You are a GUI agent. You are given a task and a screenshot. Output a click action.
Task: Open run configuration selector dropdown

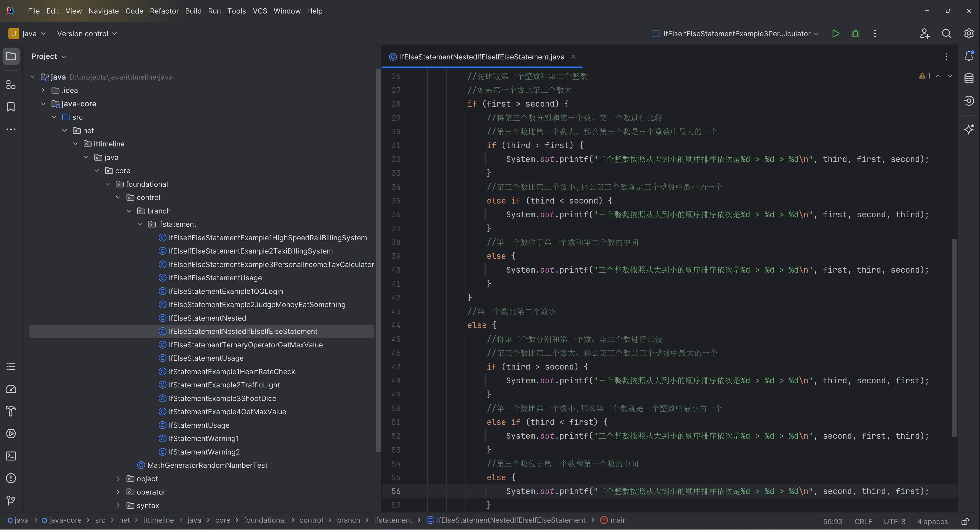tap(735, 33)
